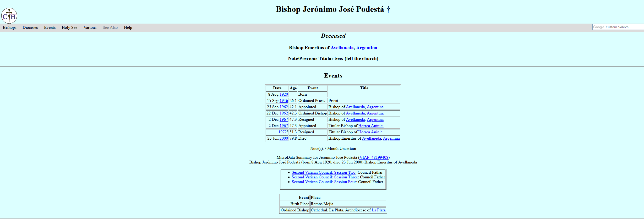Select the 'Age' column header

(293, 88)
